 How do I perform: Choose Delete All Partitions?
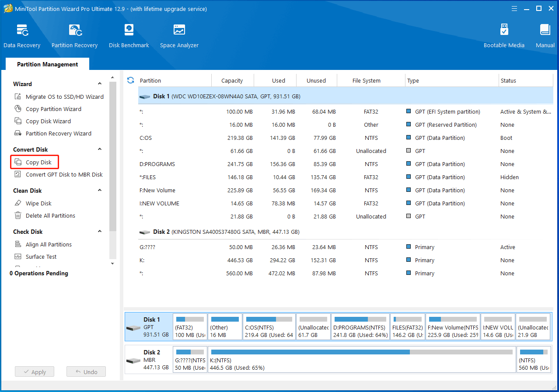pyautogui.click(x=45, y=215)
